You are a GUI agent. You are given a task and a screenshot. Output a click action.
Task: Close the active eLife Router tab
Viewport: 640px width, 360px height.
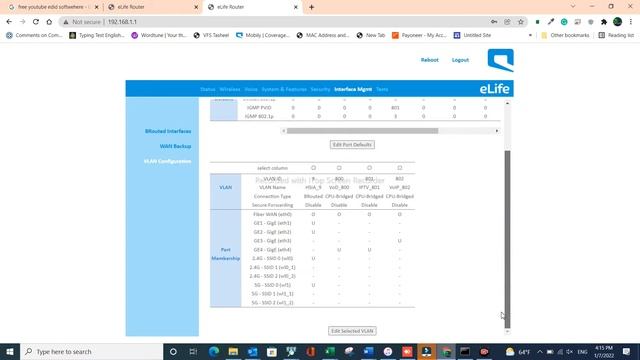(x=296, y=7)
